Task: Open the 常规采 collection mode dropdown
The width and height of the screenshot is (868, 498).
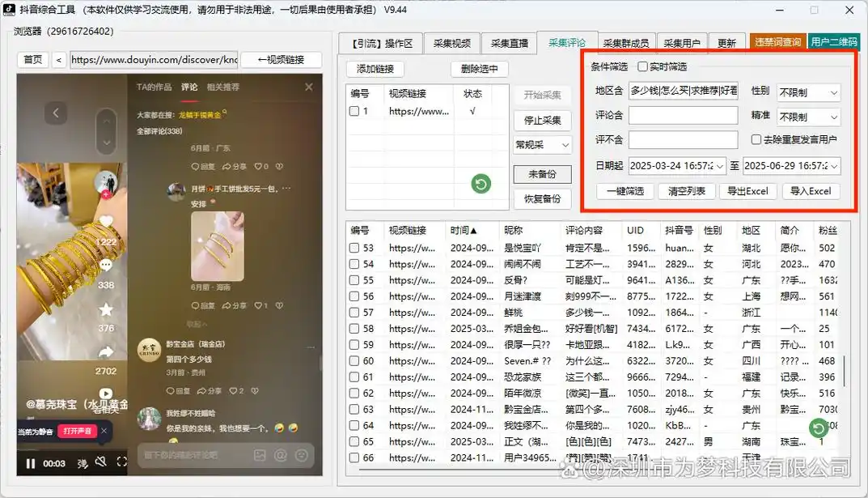Action: [541, 144]
